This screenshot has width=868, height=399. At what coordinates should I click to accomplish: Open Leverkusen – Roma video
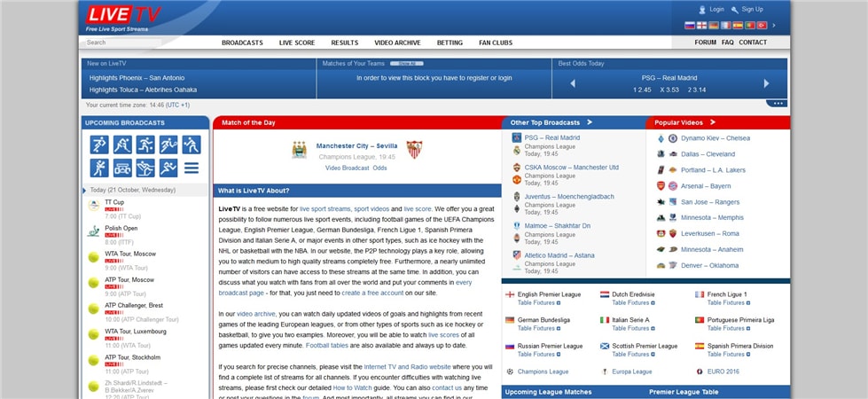[709, 233]
